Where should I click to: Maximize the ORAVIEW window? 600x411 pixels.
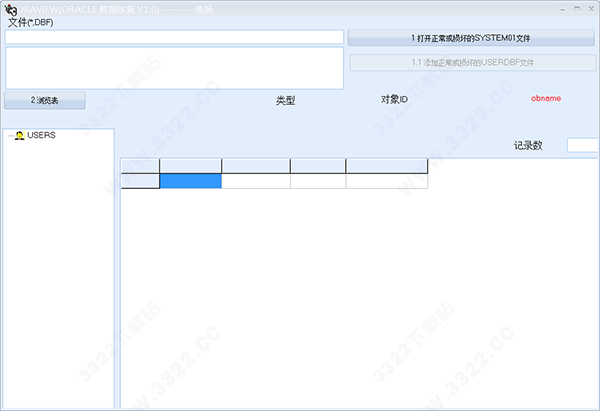click(x=577, y=8)
